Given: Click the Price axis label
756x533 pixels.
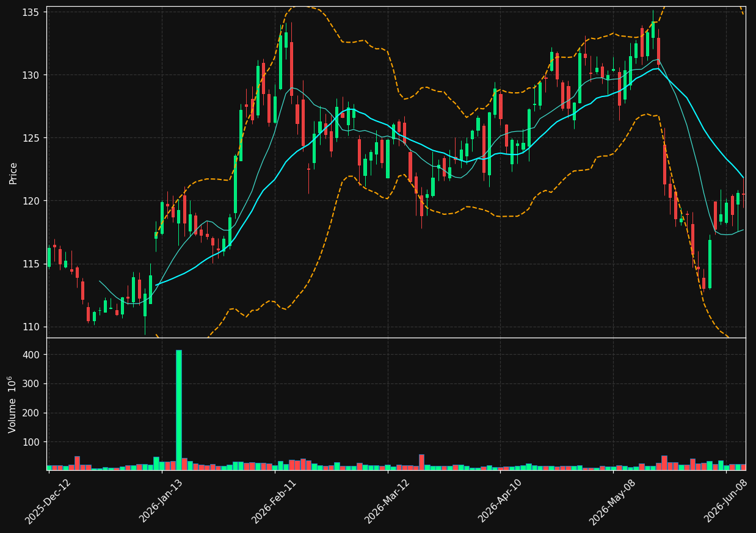Looking at the screenshot, I should pos(13,173).
